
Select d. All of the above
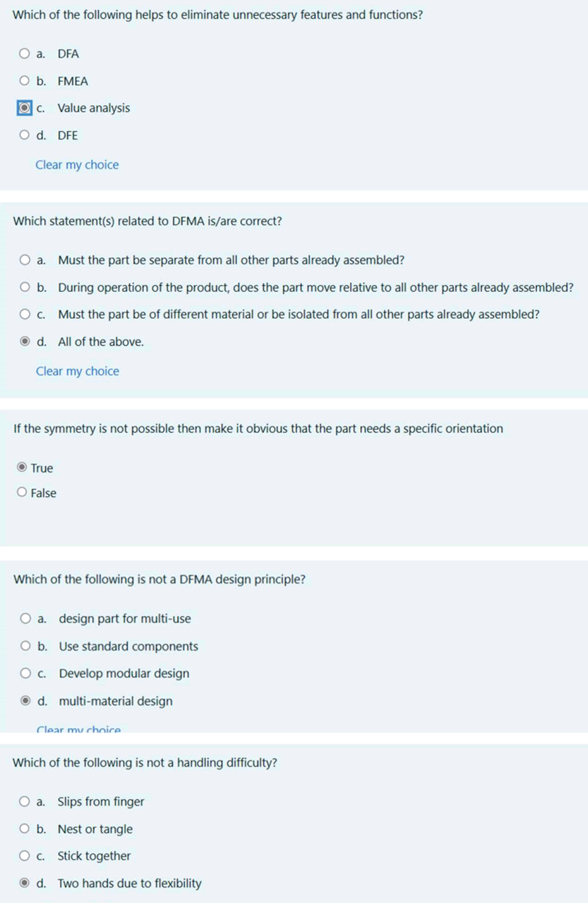(23, 341)
